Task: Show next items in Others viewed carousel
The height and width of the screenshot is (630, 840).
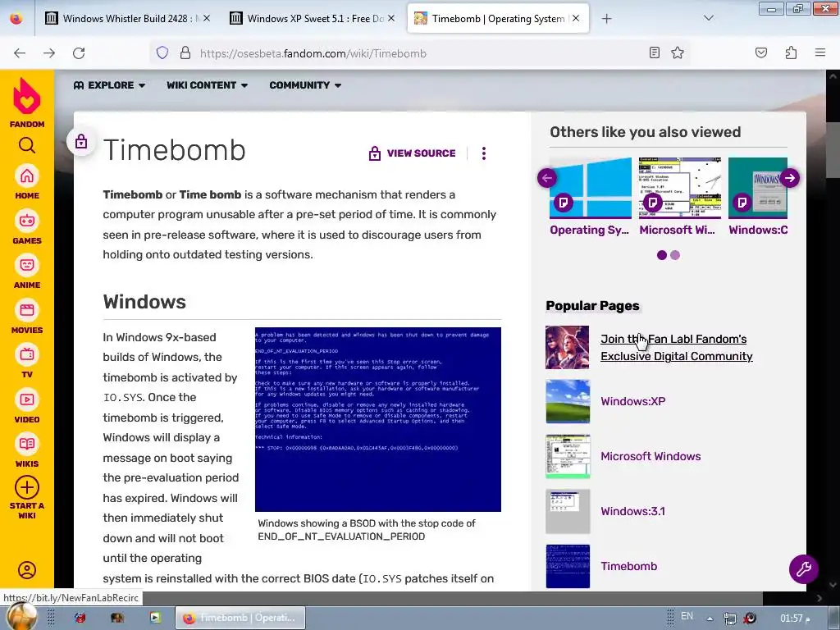Action: tap(790, 178)
